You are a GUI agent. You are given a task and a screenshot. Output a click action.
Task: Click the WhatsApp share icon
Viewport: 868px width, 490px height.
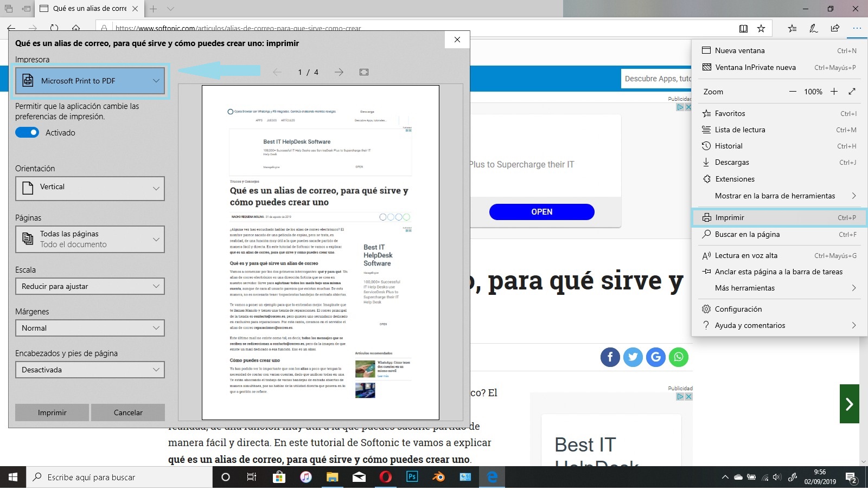(679, 357)
